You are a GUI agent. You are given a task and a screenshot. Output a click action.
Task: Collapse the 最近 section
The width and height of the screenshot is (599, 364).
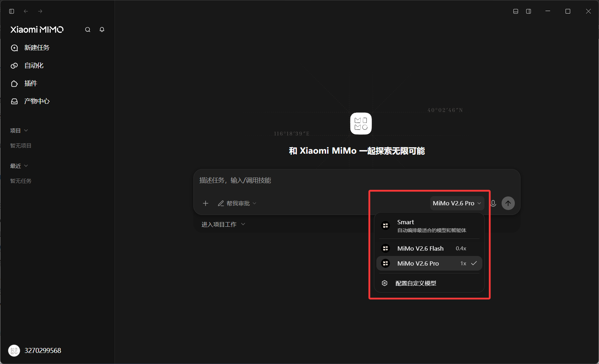coord(19,166)
